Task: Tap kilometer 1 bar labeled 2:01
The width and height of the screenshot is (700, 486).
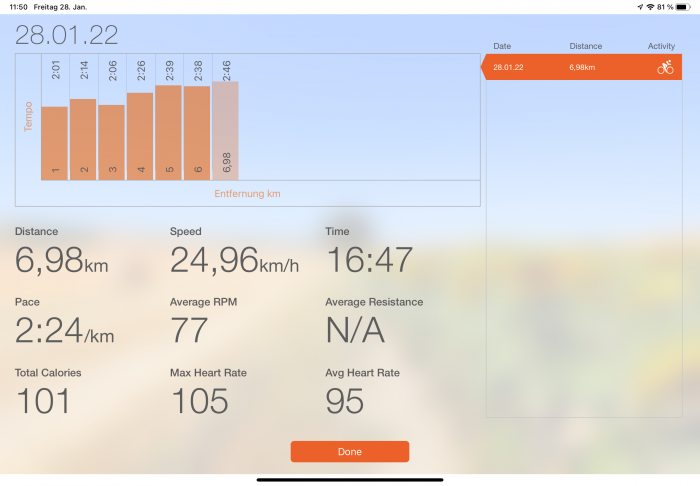Action: 54,143
